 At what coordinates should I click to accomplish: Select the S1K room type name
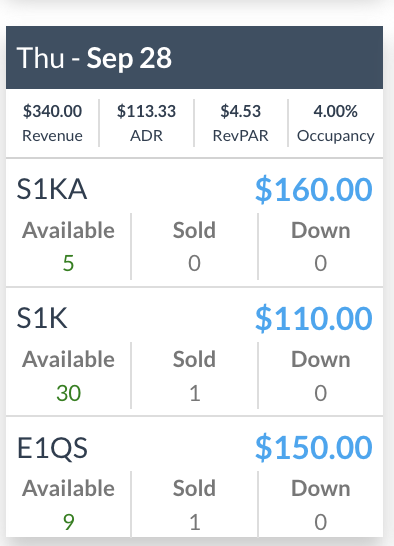pos(42,318)
